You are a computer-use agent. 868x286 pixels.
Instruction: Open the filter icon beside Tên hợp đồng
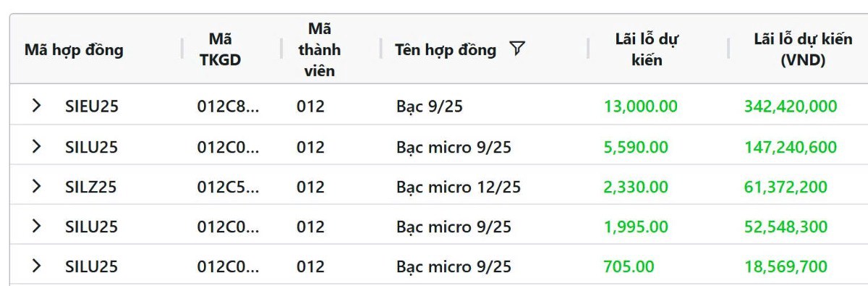(516, 49)
